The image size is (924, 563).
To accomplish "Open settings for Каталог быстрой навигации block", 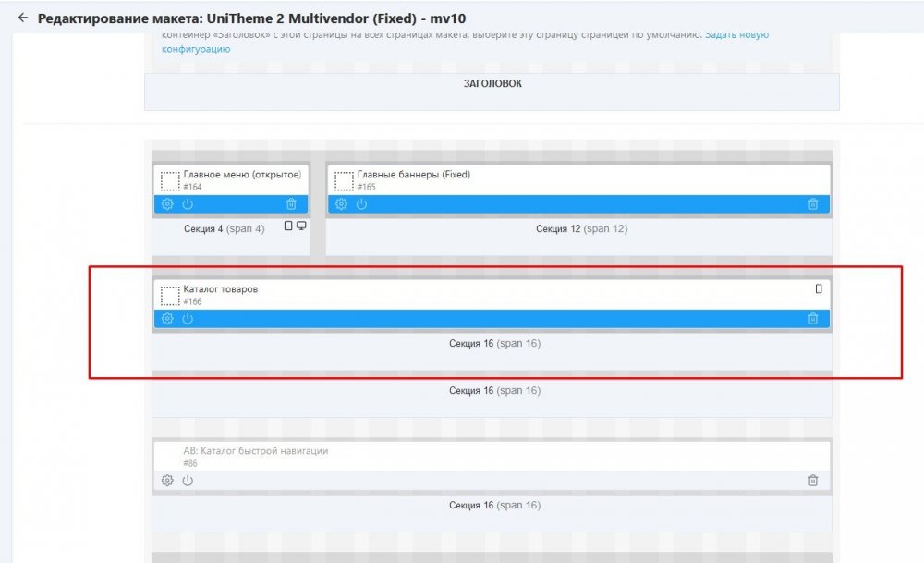I will pos(167,481).
